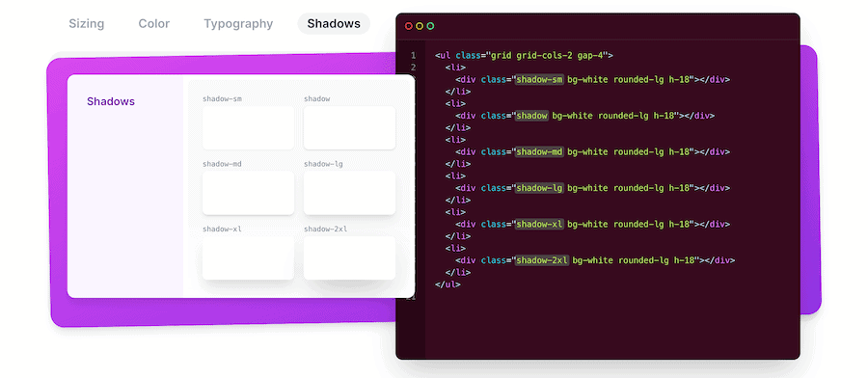
Task: Click the plain shadow preview card
Action: (x=349, y=128)
